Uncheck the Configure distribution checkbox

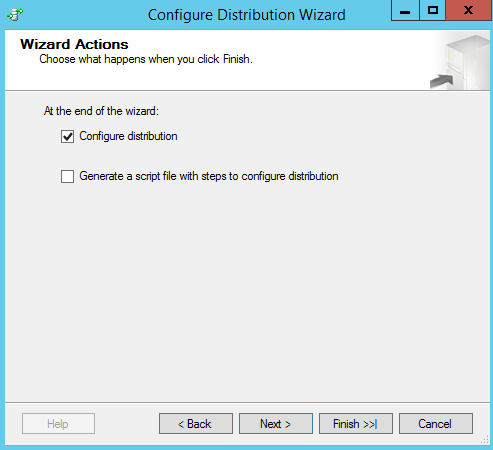[x=67, y=136]
